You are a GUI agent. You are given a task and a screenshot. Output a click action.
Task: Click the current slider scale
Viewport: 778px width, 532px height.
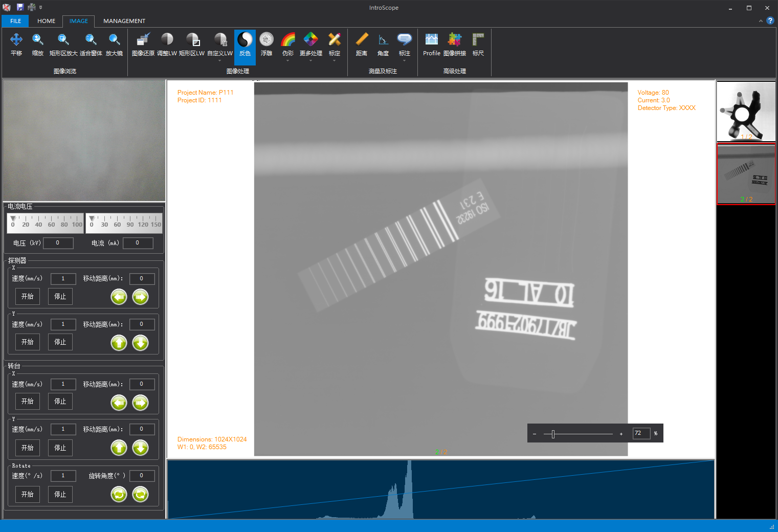(x=124, y=223)
